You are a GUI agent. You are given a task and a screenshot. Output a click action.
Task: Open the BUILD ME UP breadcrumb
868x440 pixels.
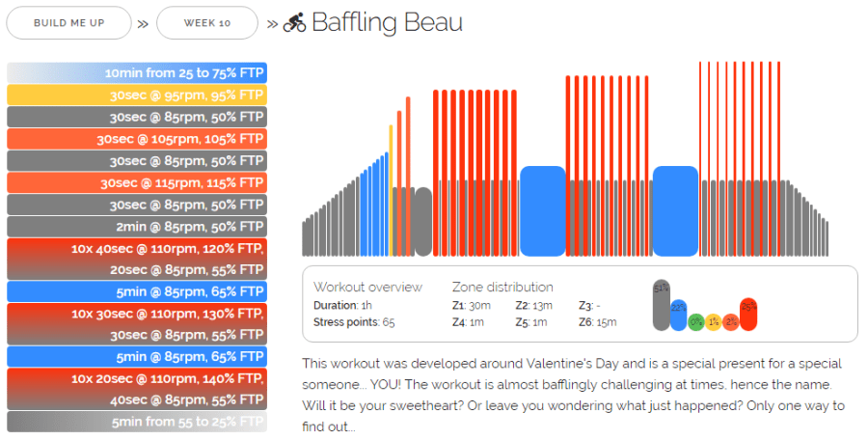pos(68,22)
